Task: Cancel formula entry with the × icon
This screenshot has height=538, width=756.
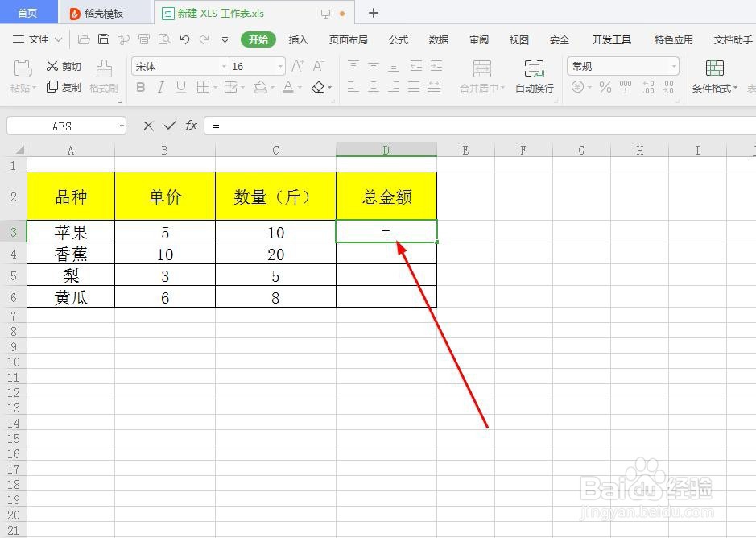Action: tap(148, 126)
